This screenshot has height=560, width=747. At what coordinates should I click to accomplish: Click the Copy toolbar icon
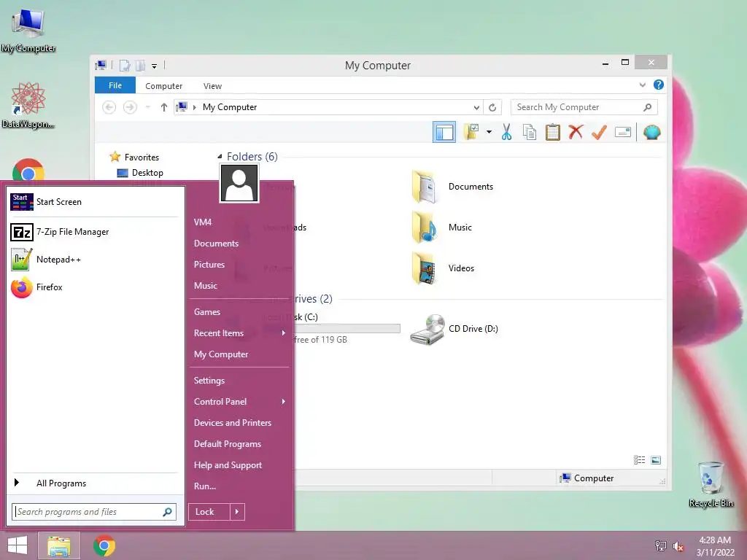530,132
